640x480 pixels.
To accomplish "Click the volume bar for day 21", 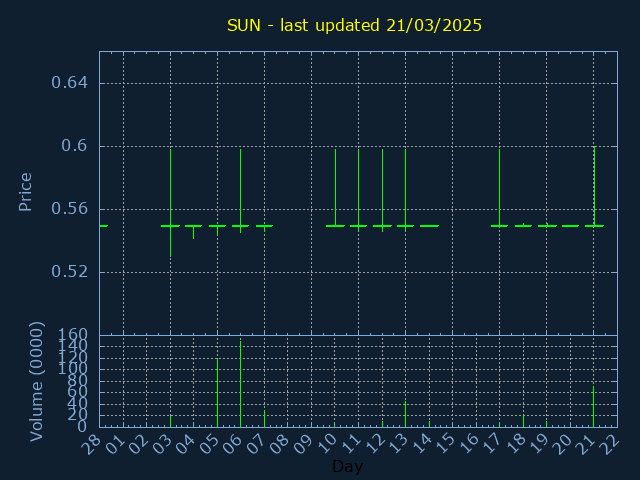I will click(593, 407).
